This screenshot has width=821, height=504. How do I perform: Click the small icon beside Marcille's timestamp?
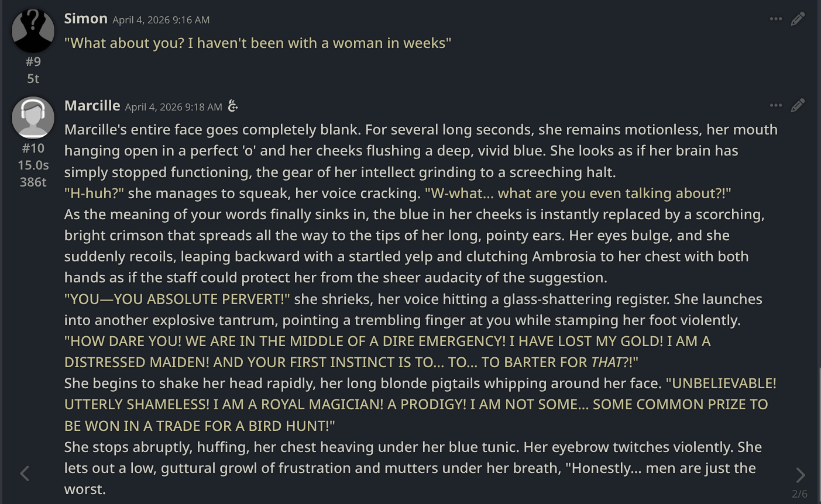pos(233,106)
